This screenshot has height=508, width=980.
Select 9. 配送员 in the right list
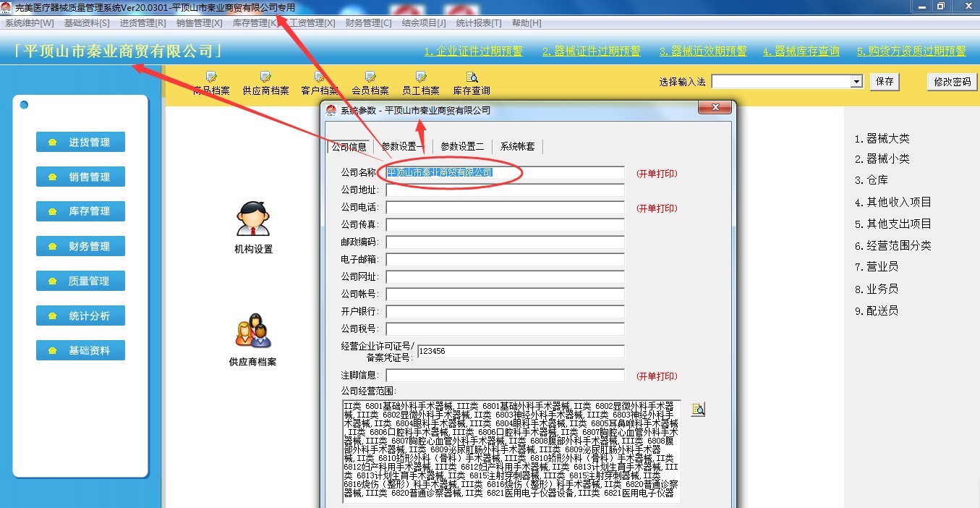877,311
